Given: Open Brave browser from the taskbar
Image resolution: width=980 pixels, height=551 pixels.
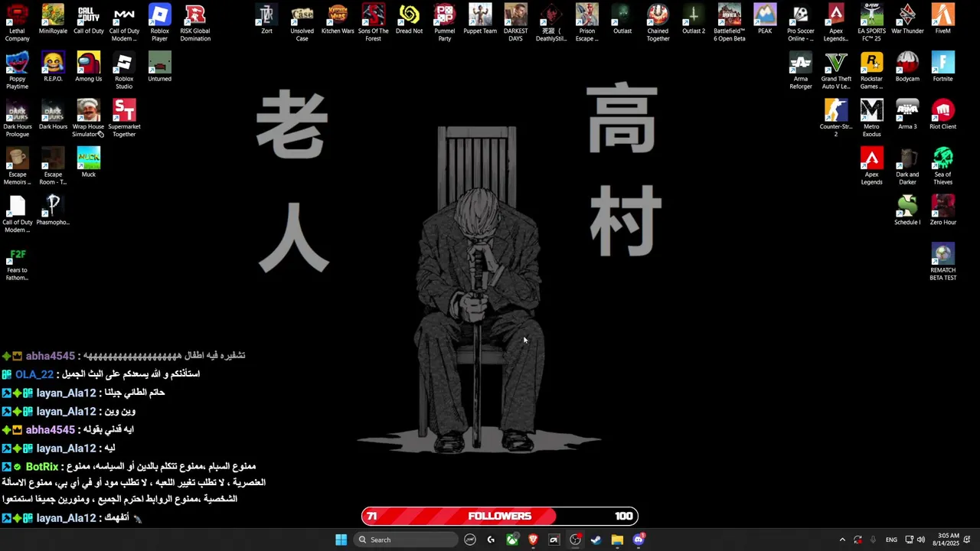Looking at the screenshot, I should click(533, 540).
